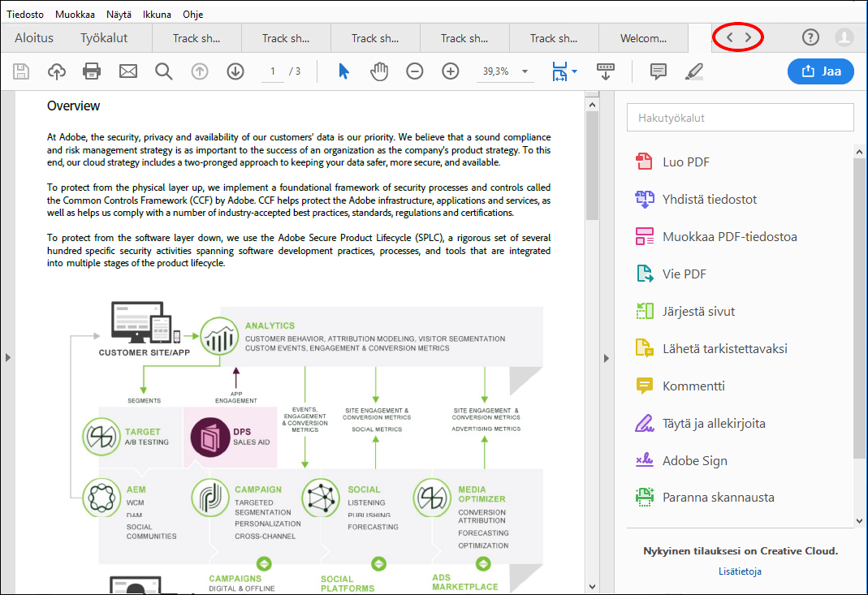Image resolution: width=868 pixels, height=595 pixels.
Task: Add a comment with speech bubble icon
Action: click(659, 71)
